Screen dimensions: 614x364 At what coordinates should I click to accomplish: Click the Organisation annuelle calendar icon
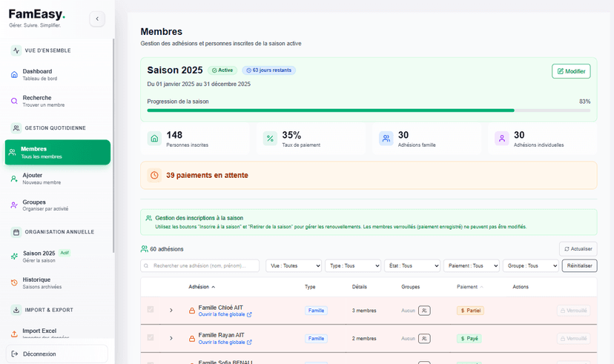point(16,232)
